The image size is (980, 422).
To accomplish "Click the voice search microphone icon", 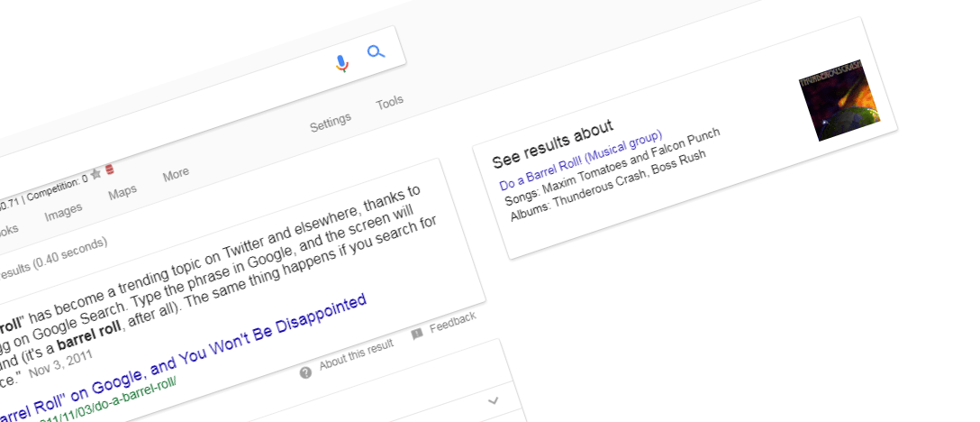I will (x=340, y=63).
